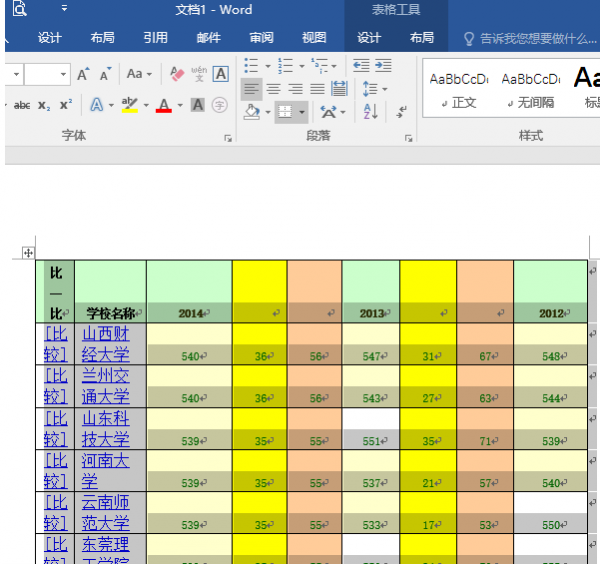Screen dimensions: 600x564
Task: Open the 云南师范大学 link
Action: click(x=106, y=513)
